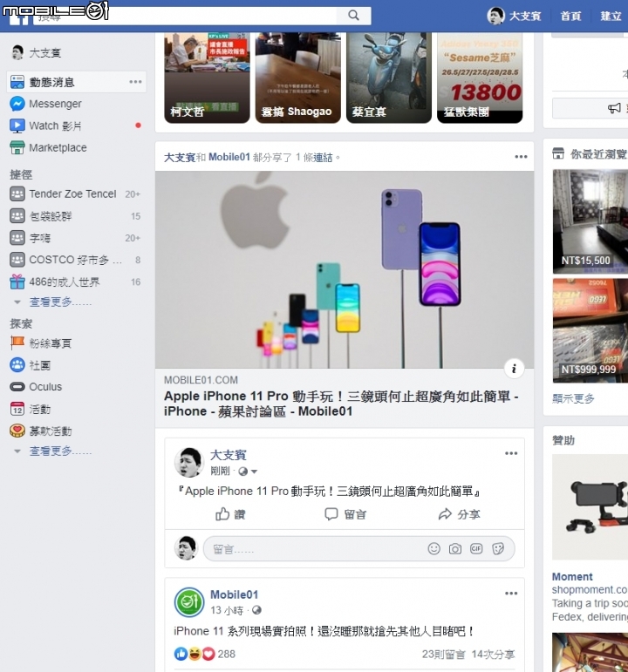Click the Moment sponsored ad title
628x672 pixels.
pyautogui.click(x=572, y=576)
